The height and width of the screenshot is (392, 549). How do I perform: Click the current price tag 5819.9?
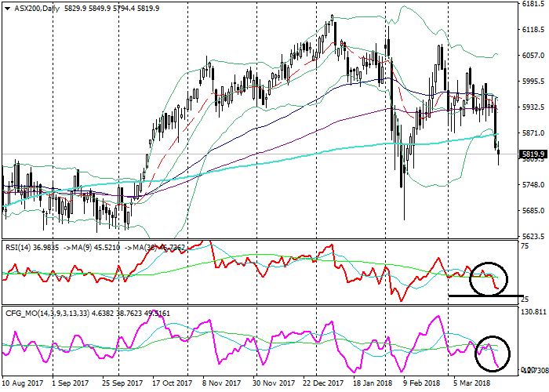click(533, 154)
